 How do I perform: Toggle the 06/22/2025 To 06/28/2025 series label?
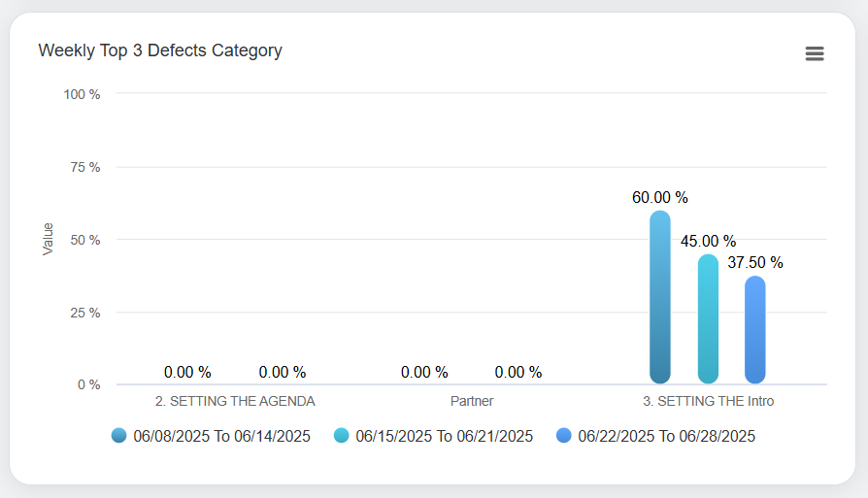click(666, 436)
